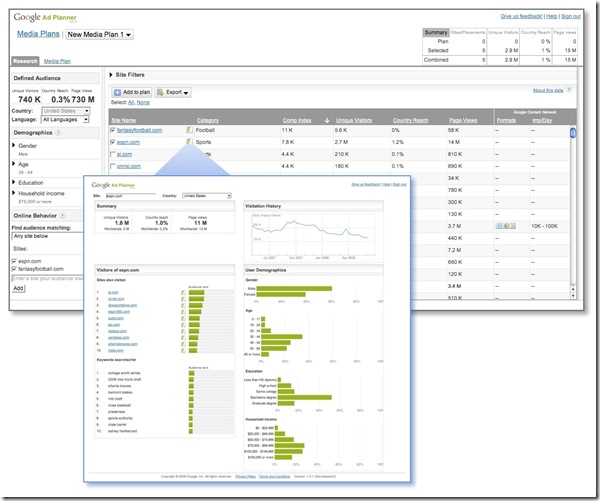Click Select All link
Screen dimensions: 600x501
point(131,103)
